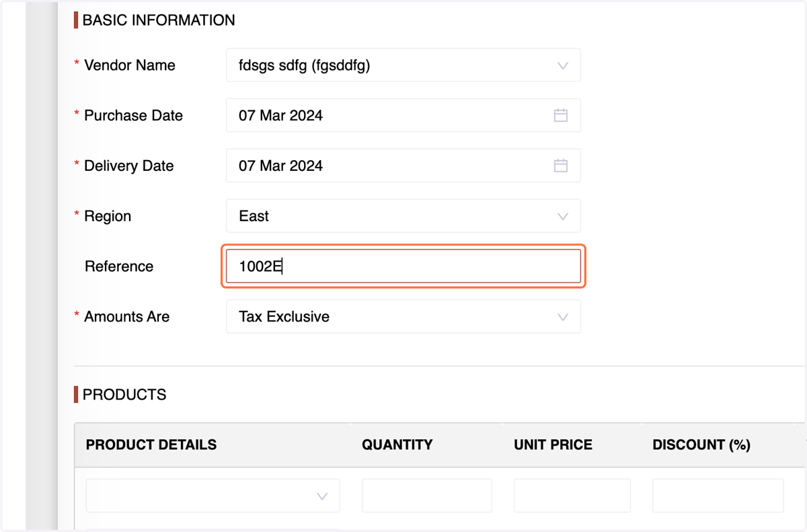Click the Purchase Date label
The height and width of the screenshot is (532, 807).
(133, 116)
